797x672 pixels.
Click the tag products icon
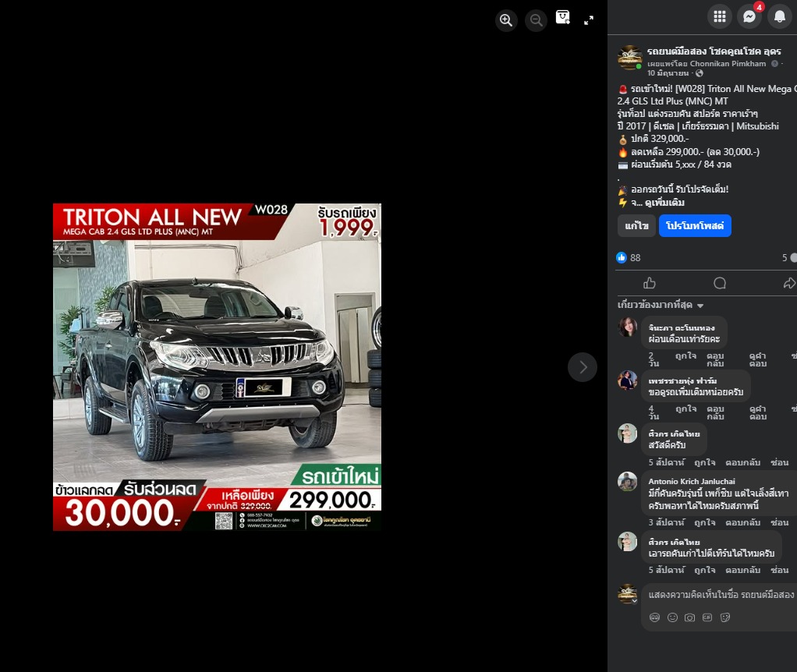(x=563, y=18)
